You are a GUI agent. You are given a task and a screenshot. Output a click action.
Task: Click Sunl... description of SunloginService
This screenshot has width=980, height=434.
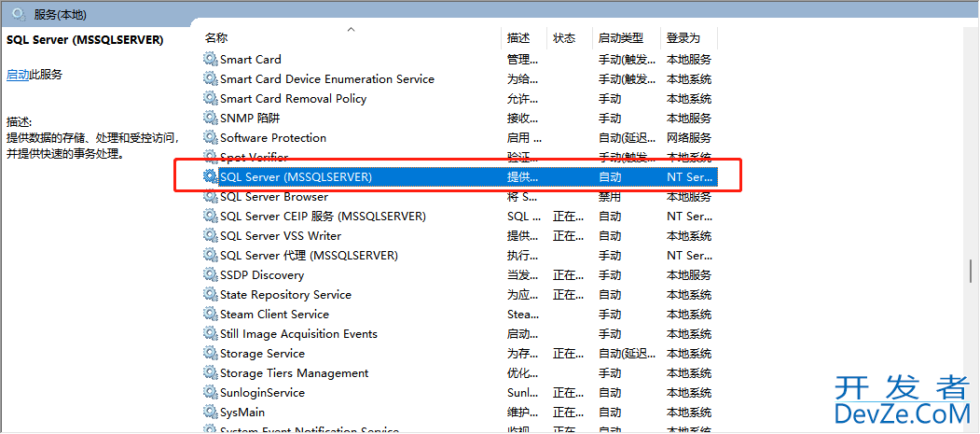coord(522,393)
